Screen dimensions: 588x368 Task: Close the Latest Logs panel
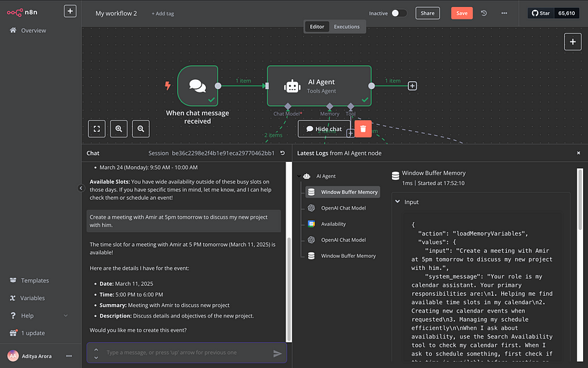click(x=578, y=153)
